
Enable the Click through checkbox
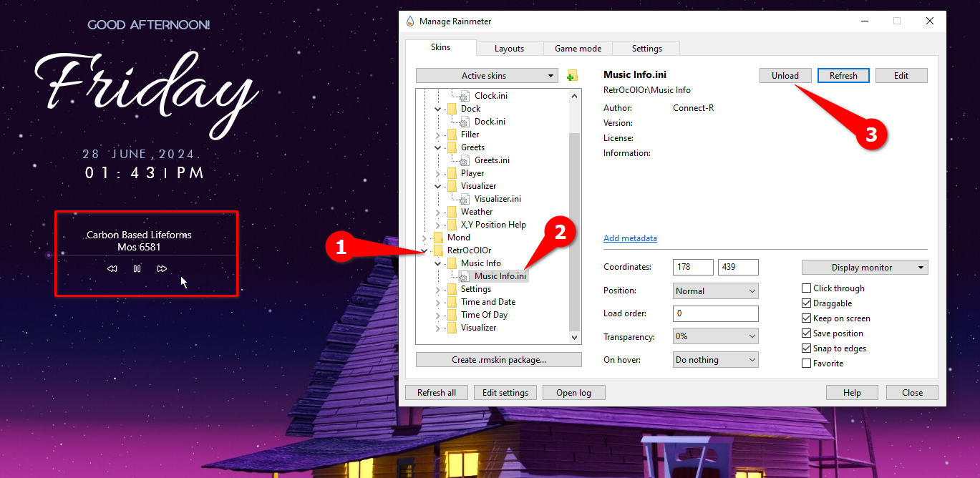pos(807,288)
